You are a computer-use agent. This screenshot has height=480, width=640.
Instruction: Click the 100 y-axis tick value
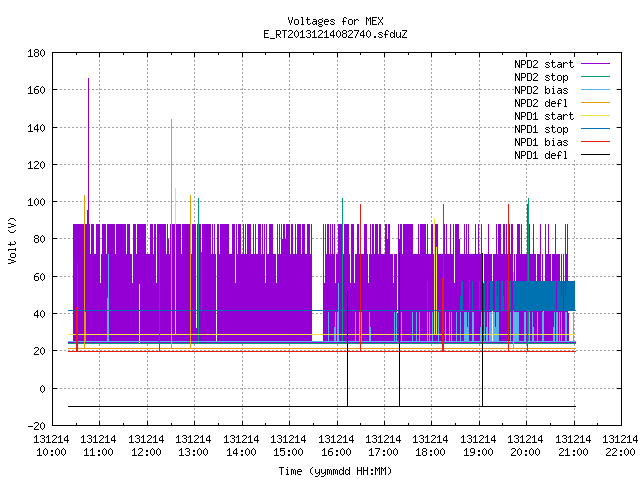point(36,202)
